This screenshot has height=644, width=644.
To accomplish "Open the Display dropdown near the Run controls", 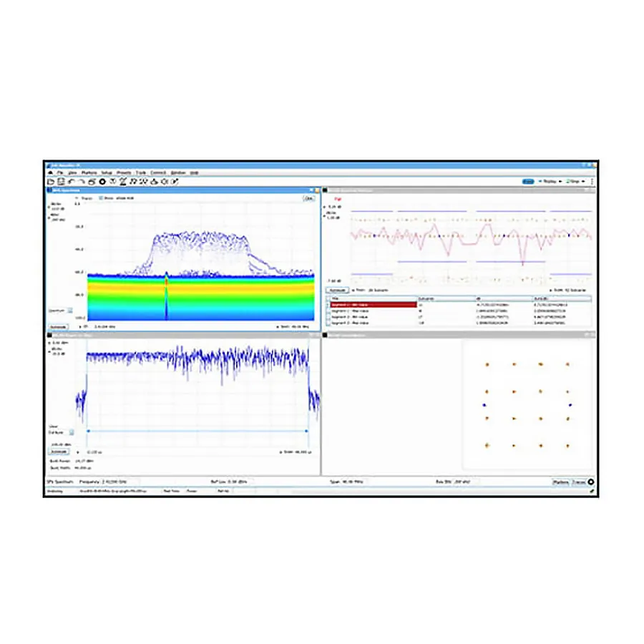I will point(560,181).
